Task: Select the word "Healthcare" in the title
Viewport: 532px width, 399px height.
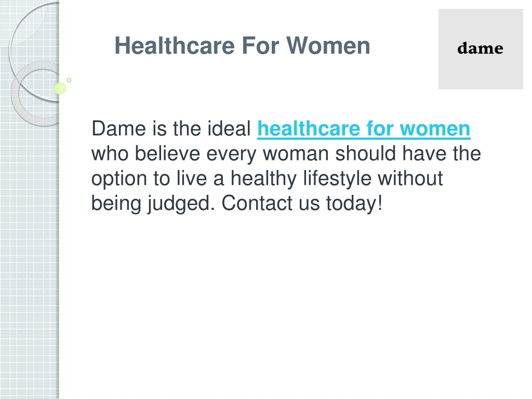Action: tap(175, 46)
